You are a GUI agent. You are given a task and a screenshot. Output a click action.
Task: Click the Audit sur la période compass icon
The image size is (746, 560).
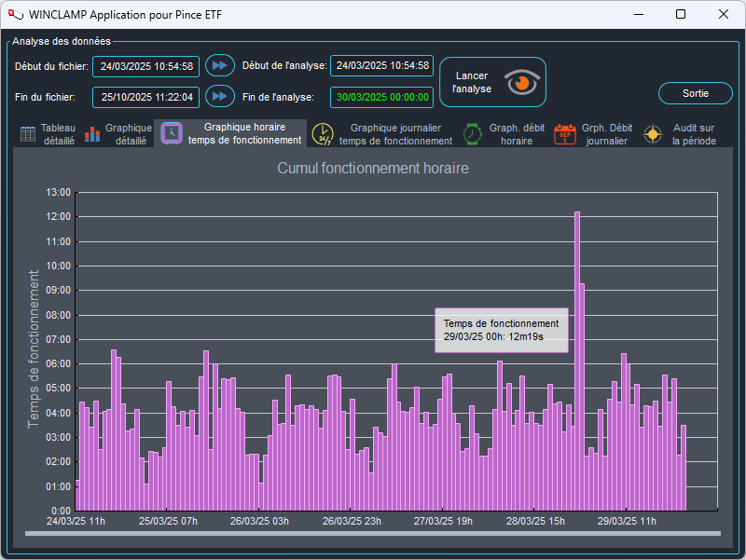pos(654,134)
